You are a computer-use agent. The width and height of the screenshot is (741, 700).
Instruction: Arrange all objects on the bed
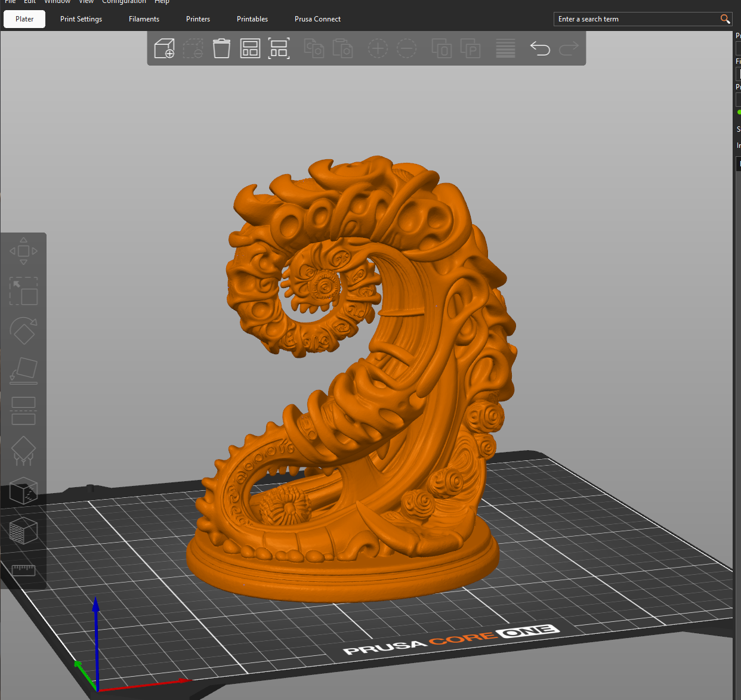[250, 48]
